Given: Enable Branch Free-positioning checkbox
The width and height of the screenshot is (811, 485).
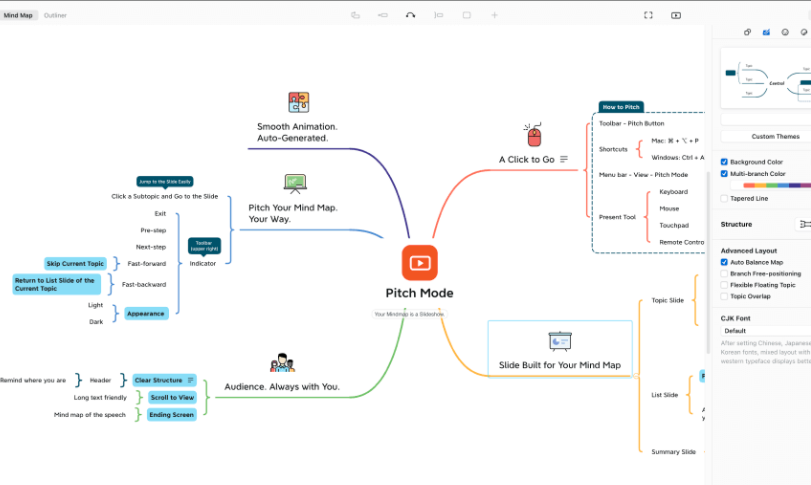Looking at the screenshot, I should (x=725, y=273).
